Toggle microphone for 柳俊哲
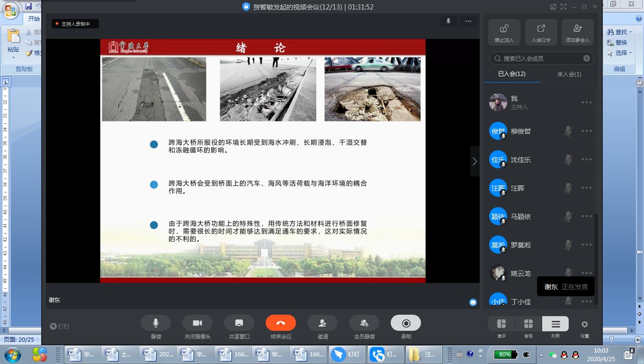Screen dimensions: 644x364 tap(568, 131)
